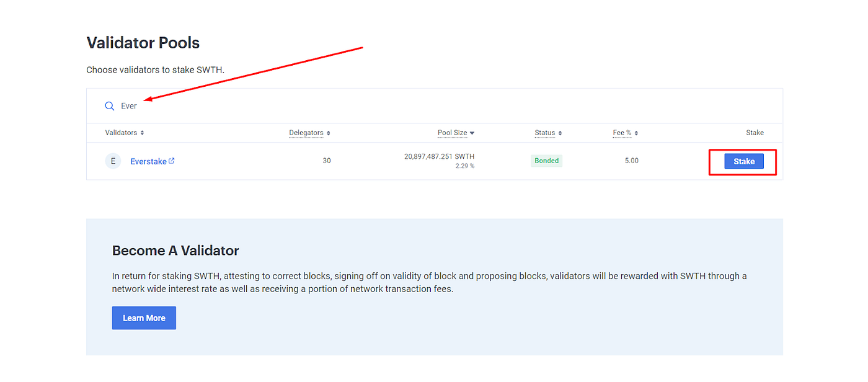The image size is (868, 382).
Task: Focus the validator search field containing "Ever"
Action: [434, 106]
